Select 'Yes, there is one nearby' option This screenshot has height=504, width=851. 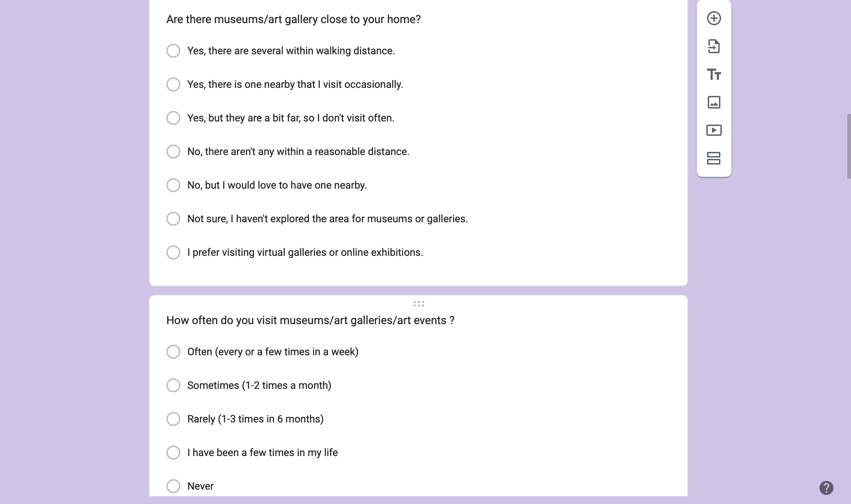[173, 84]
